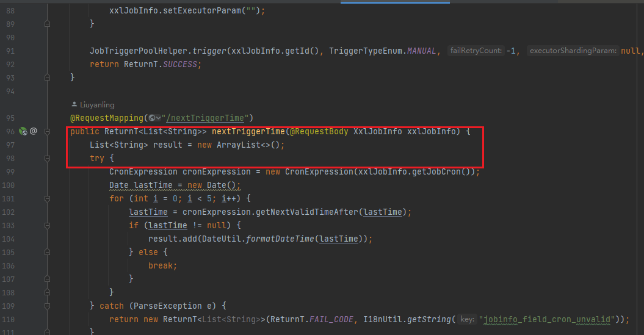Click the for keyword on line 101
Screen dimensions: 644x335
[x=116, y=199]
